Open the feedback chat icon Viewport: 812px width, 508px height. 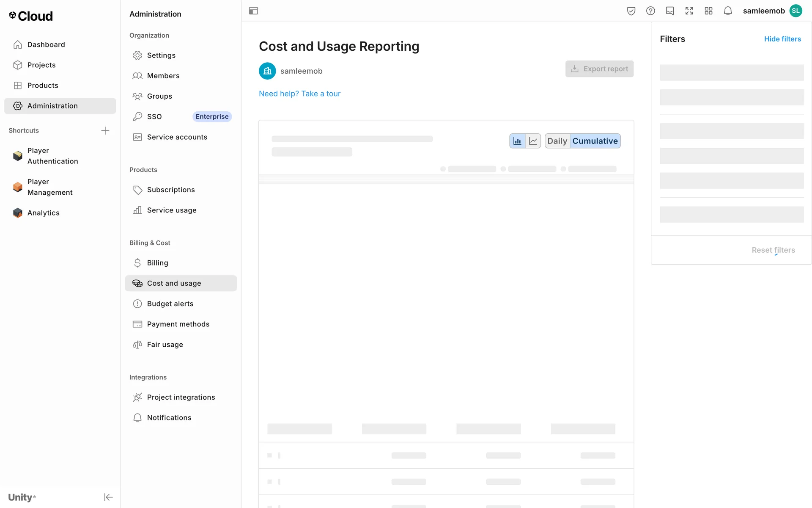669,11
